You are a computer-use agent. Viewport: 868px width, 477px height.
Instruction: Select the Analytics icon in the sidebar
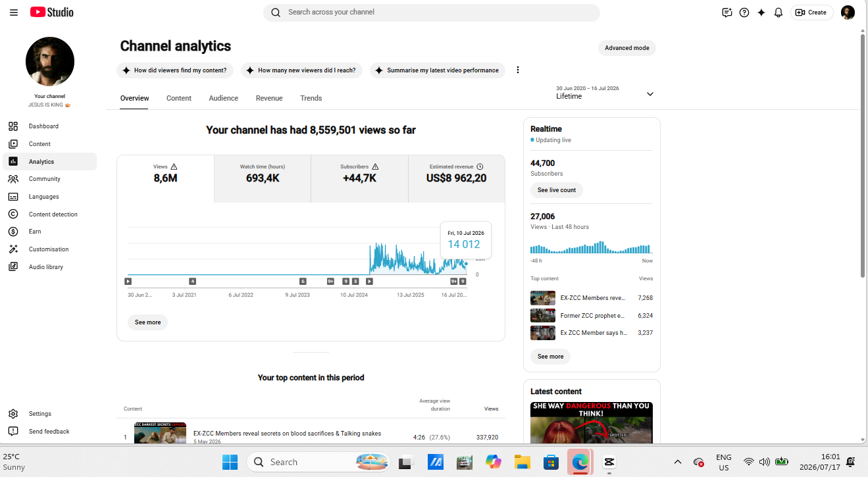click(13, 162)
